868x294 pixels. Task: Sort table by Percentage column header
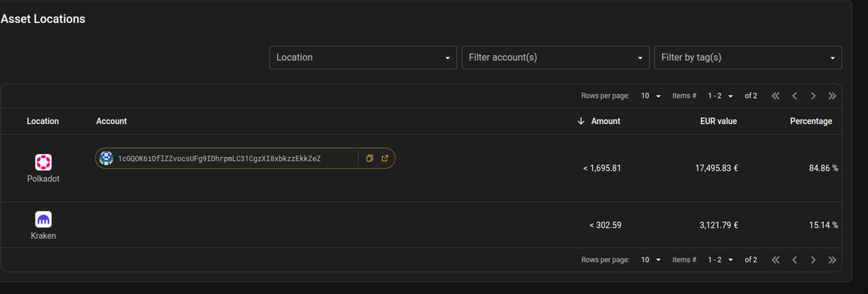(x=811, y=121)
